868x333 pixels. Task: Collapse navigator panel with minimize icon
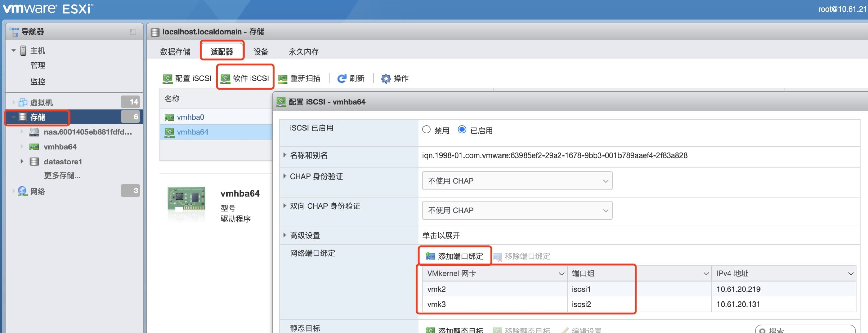(x=133, y=32)
